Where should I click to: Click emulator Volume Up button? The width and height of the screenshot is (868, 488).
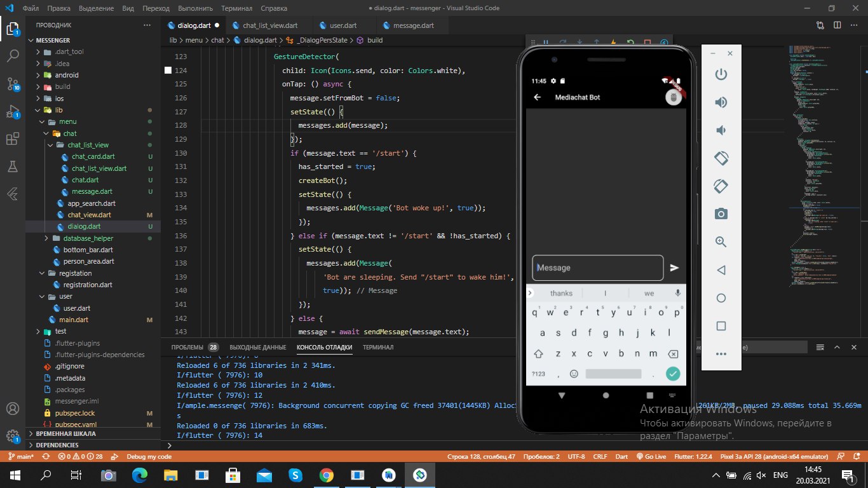[721, 102]
